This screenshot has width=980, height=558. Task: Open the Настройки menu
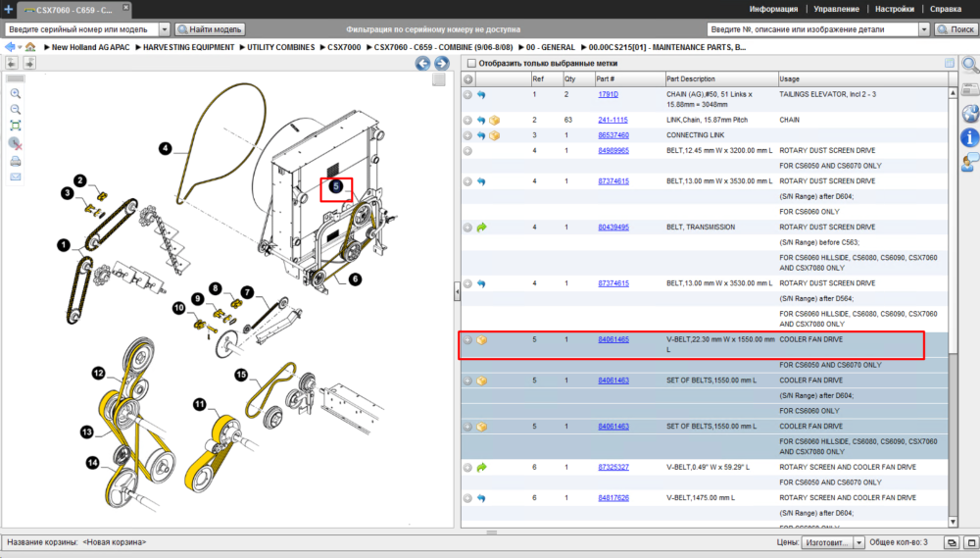[x=895, y=9]
